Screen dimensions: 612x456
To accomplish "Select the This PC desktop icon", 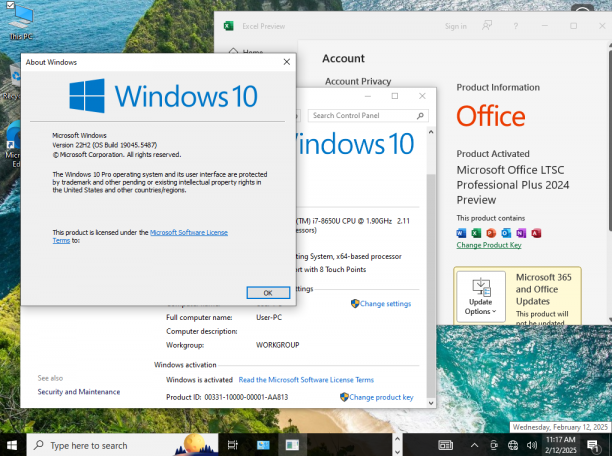I will pyautogui.click(x=21, y=22).
